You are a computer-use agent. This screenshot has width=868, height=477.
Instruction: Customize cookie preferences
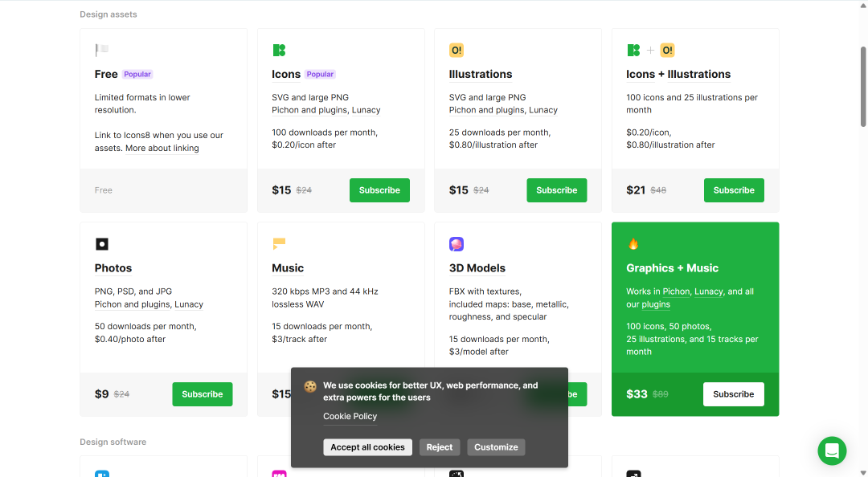(496, 447)
